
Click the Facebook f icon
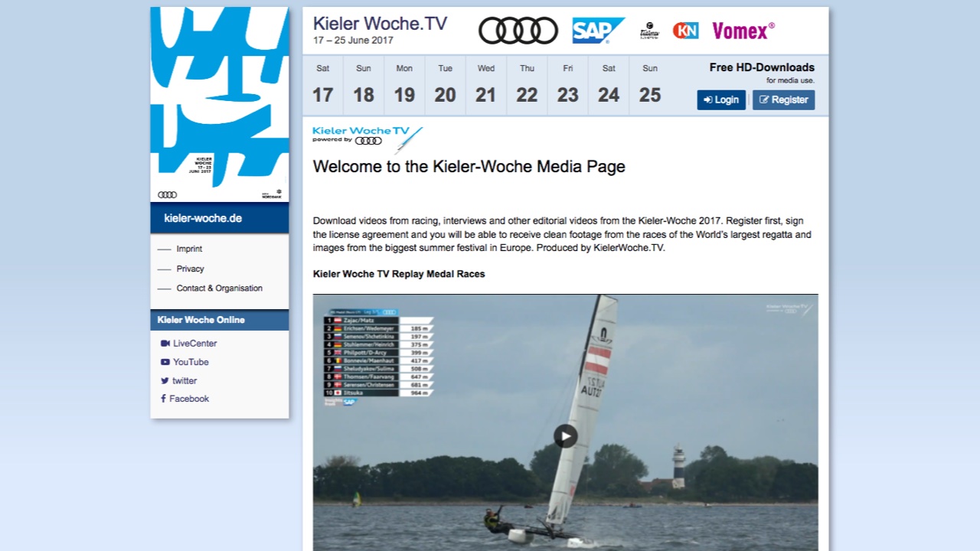click(x=163, y=399)
